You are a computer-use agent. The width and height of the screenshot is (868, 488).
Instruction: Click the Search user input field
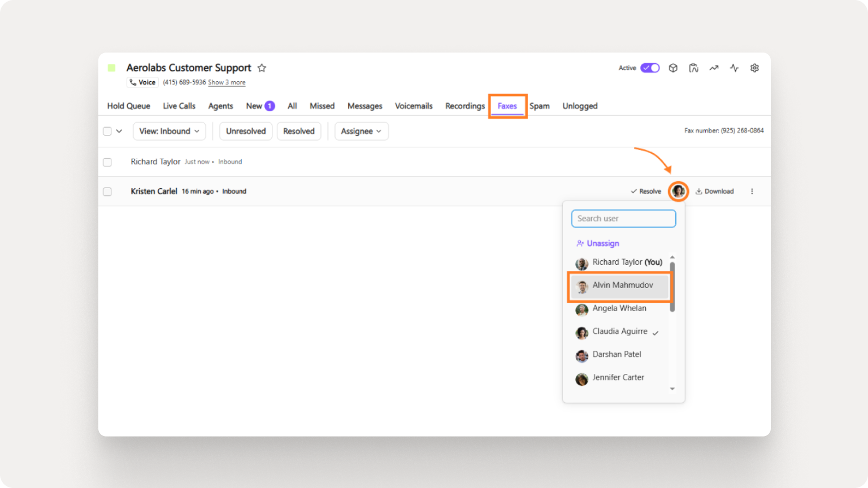623,219
